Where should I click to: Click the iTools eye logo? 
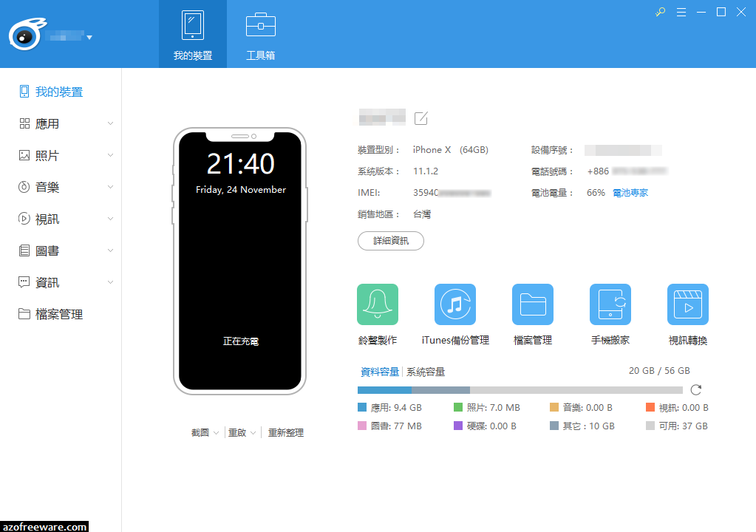(27, 34)
